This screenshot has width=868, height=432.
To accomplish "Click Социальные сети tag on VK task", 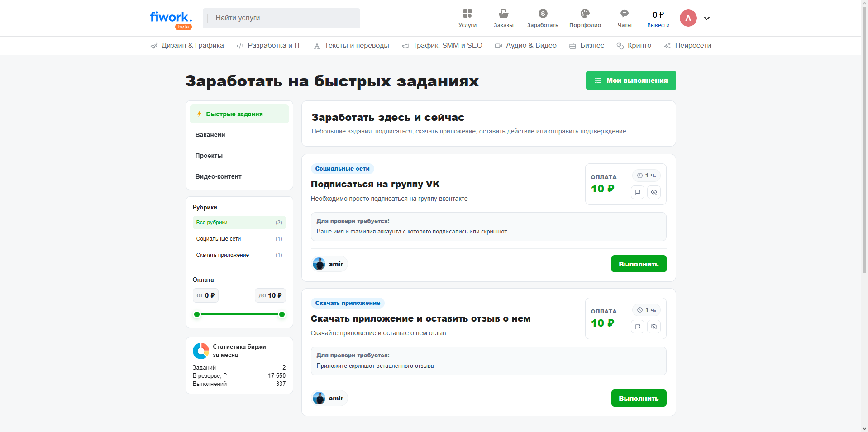I will click(x=342, y=169).
